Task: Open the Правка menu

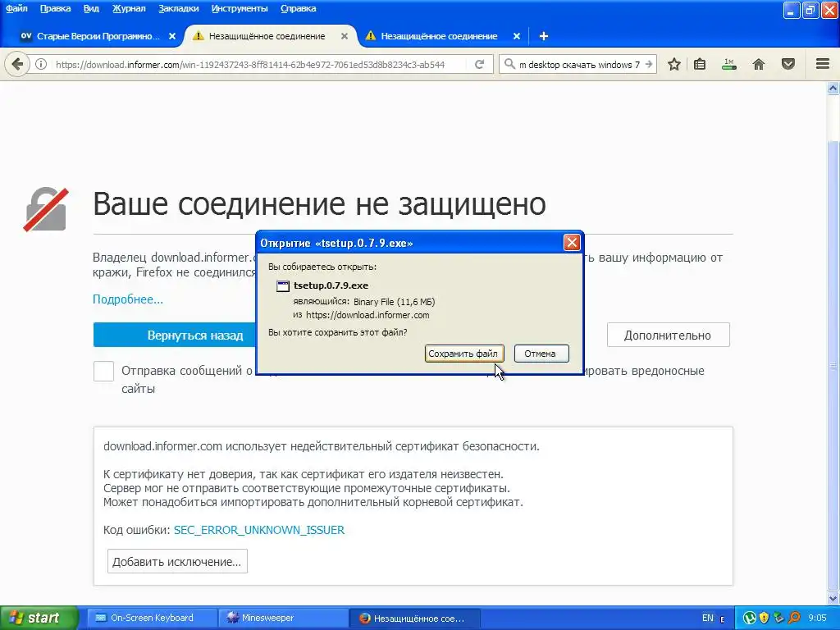Action: point(55,8)
